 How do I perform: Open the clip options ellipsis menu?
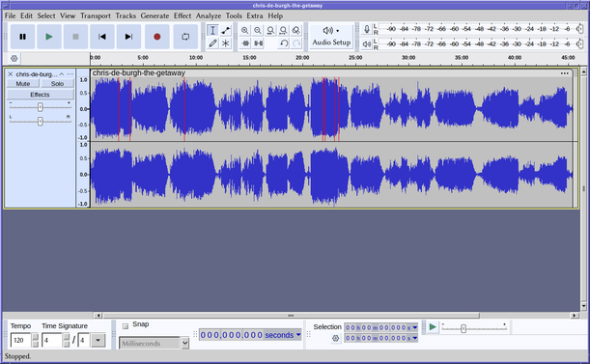[565, 73]
